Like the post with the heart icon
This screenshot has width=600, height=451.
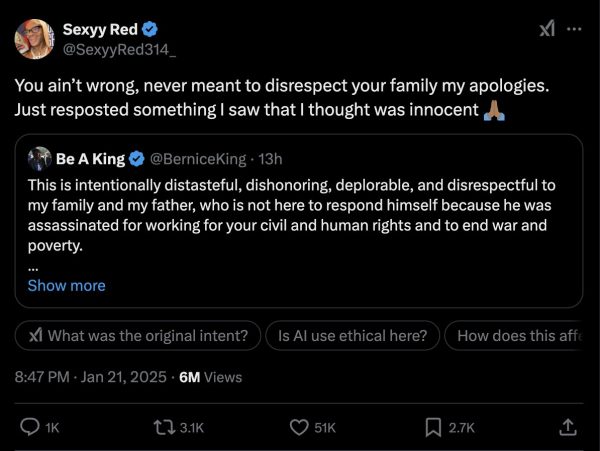pyautogui.click(x=298, y=427)
